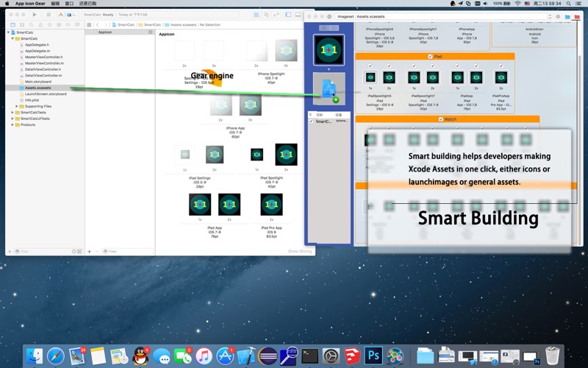Uncheck iPadSpotlight7 2x checkbox
This screenshot has width=588, height=368.
(433, 66)
